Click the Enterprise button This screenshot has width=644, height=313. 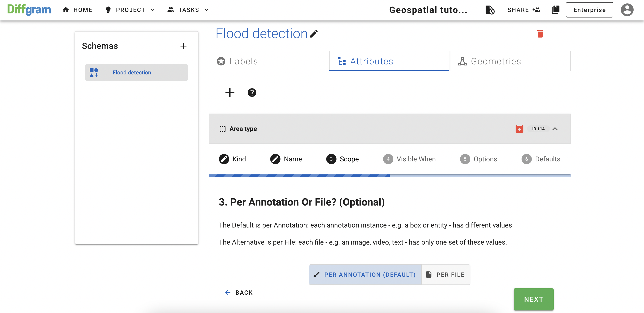589,10
